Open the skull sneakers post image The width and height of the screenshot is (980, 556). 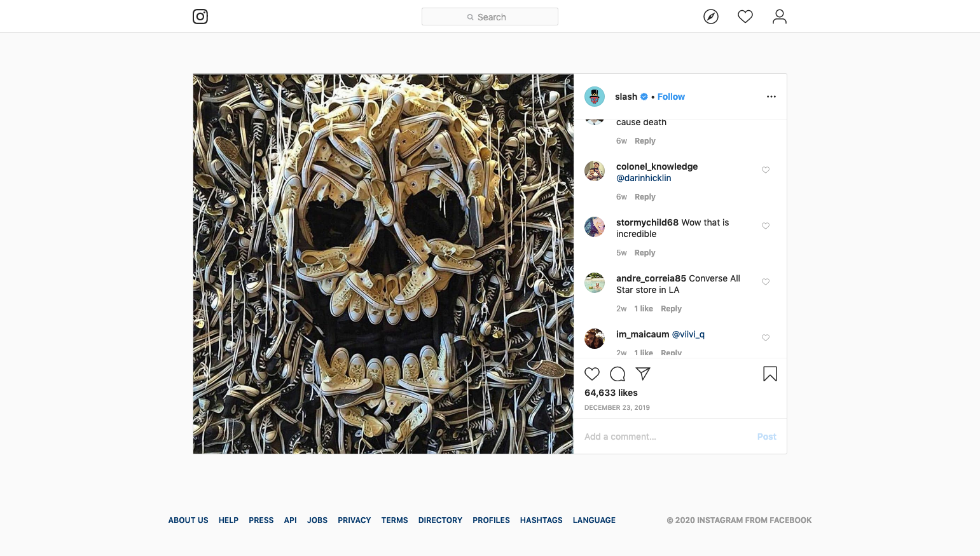point(383,264)
